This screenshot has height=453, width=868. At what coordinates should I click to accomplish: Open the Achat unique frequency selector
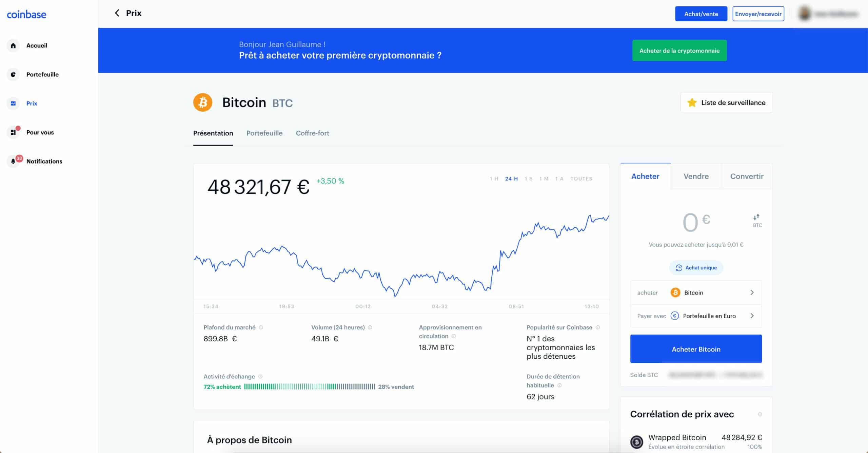click(x=696, y=268)
